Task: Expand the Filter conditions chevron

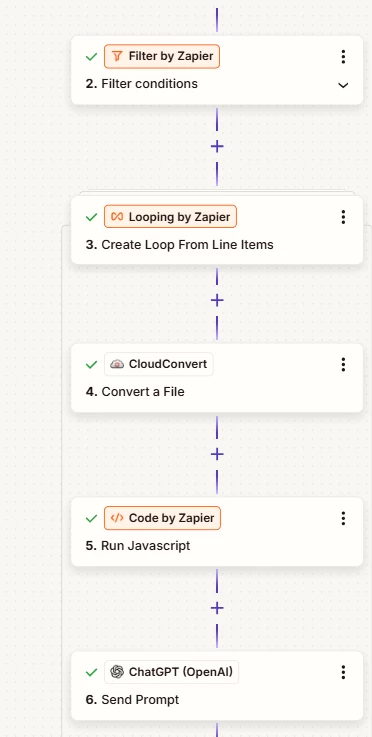Action: (343, 85)
